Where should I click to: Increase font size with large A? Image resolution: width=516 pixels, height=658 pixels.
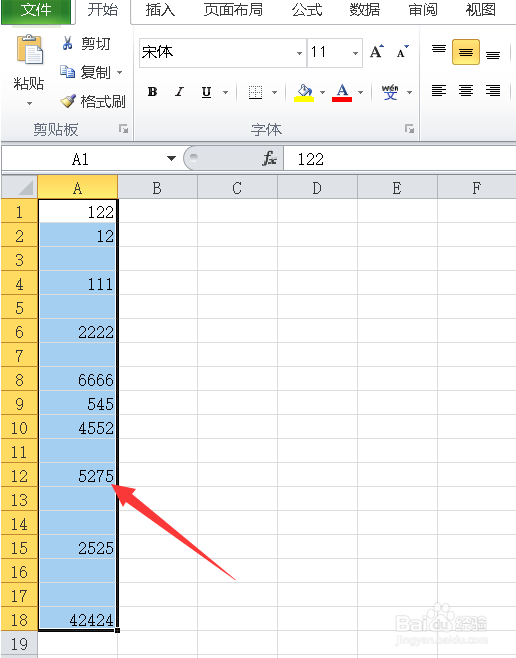[377, 52]
